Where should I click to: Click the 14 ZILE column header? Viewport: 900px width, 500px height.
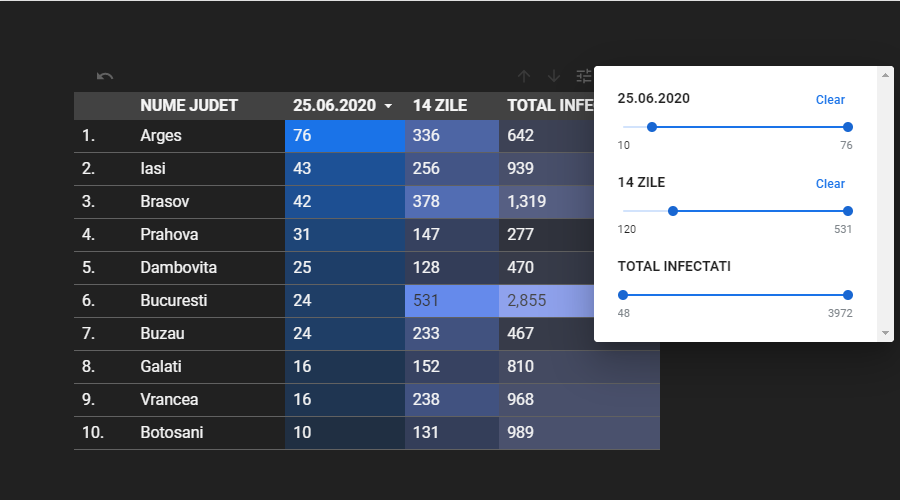point(440,106)
